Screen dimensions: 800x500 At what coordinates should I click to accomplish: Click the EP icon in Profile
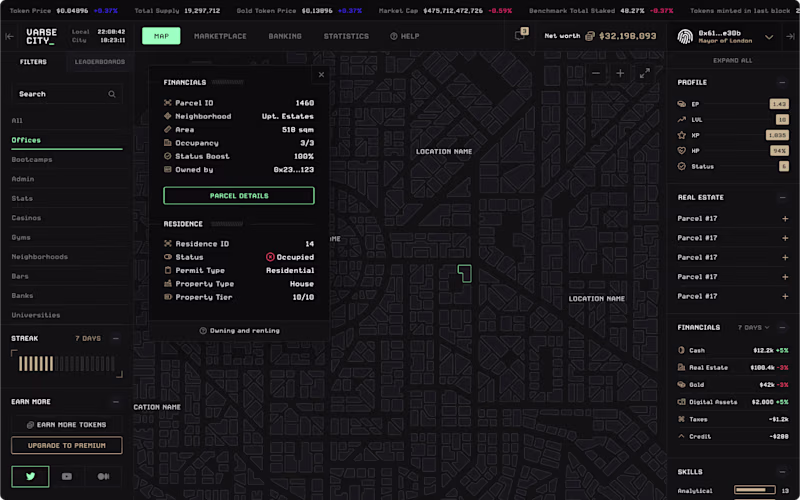coord(681,104)
